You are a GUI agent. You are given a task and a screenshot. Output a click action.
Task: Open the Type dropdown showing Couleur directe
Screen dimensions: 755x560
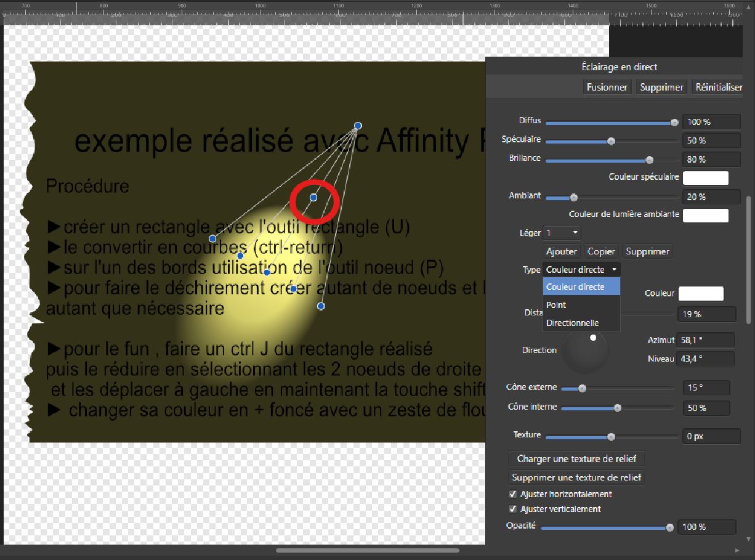click(x=581, y=270)
